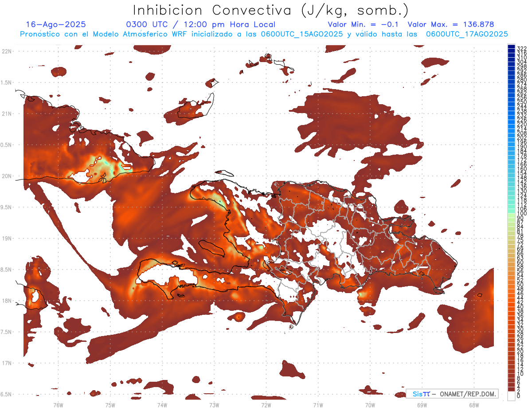
Task: Click the '75W' longitude label
Action: [110, 405]
